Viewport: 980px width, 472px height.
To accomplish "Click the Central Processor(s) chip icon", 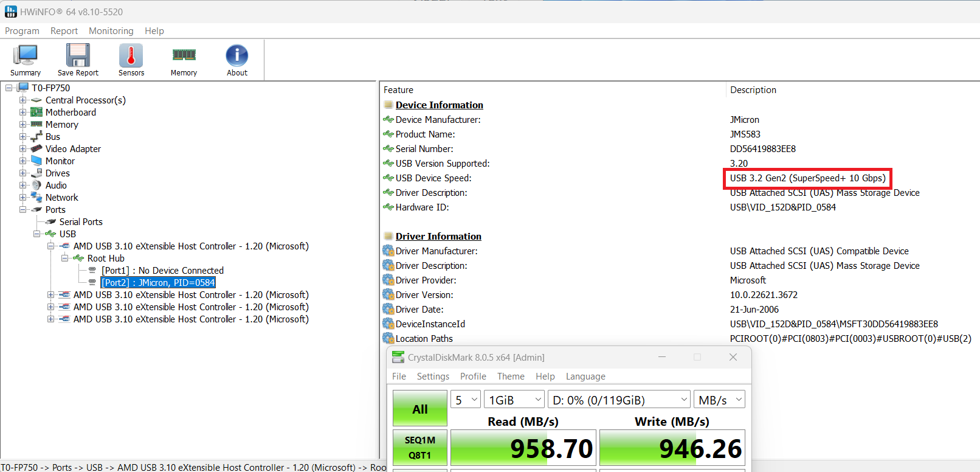I will tap(36, 100).
